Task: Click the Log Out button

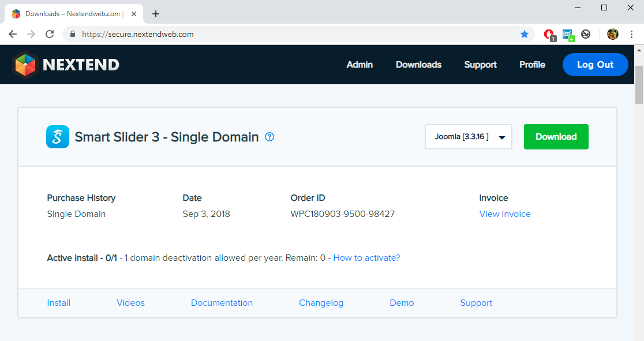Action: point(595,65)
